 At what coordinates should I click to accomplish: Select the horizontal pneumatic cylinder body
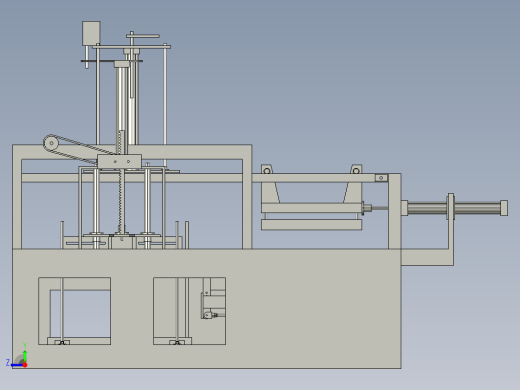click(454, 208)
